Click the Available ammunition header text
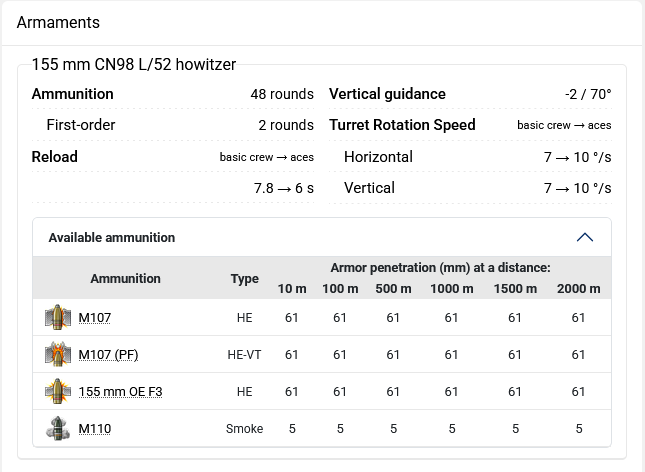The image size is (645, 472). pos(112,238)
